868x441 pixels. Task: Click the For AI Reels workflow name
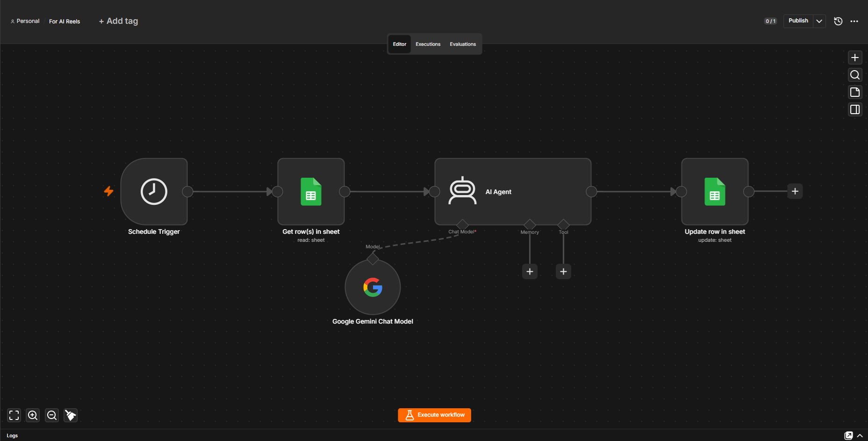(65, 22)
